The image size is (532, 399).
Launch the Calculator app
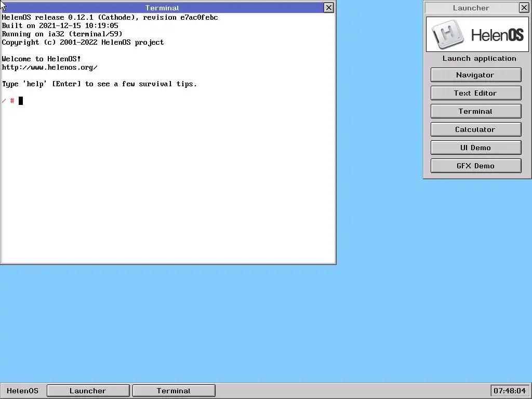(476, 129)
